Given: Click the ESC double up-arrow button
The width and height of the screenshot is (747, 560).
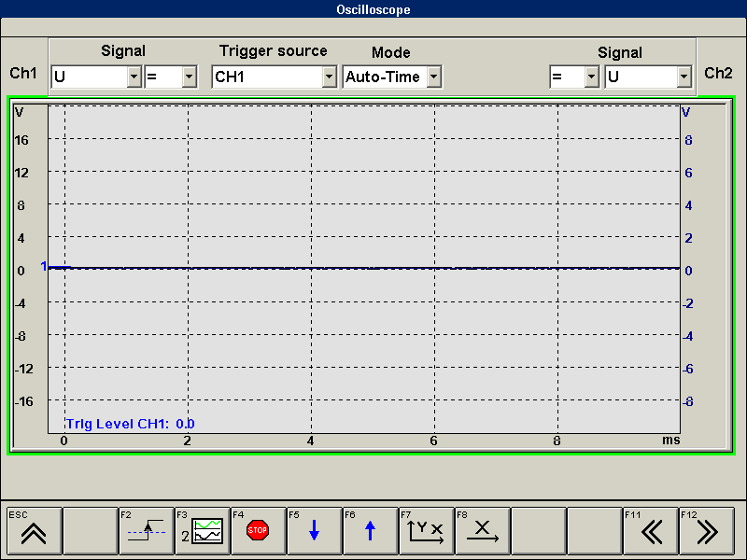Looking at the screenshot, I should (34, 531).
